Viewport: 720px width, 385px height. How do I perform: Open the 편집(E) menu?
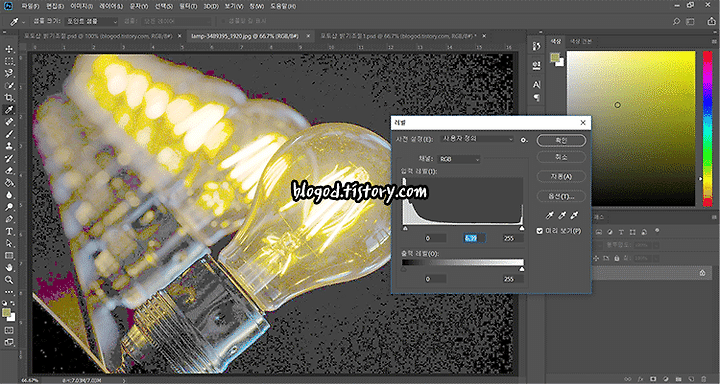click(55, 6)
